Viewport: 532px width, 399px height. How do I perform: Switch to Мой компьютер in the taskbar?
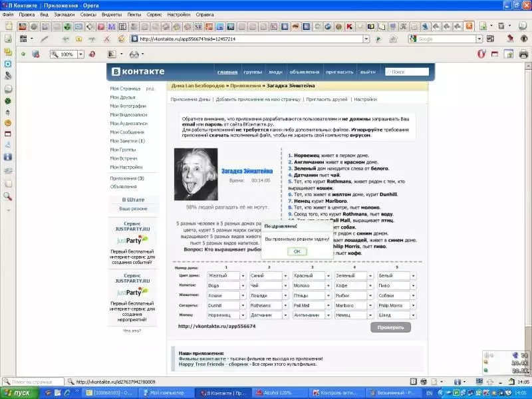167,393
